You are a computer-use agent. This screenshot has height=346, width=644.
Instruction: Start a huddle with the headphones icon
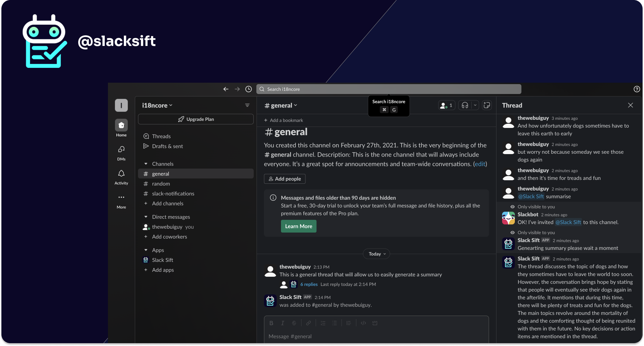(x=464, y=105)
